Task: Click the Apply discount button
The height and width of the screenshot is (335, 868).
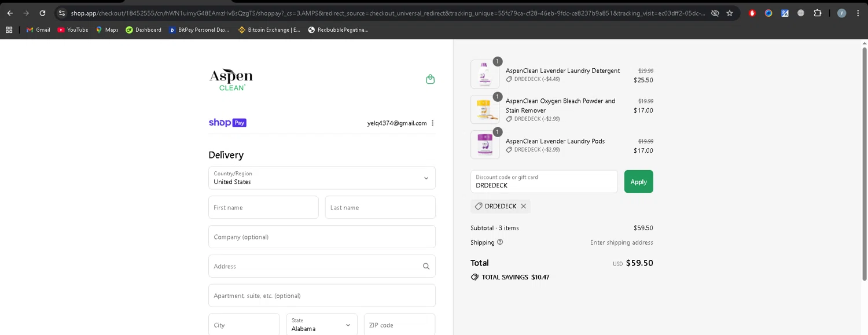Action: [x=638, y=182]
